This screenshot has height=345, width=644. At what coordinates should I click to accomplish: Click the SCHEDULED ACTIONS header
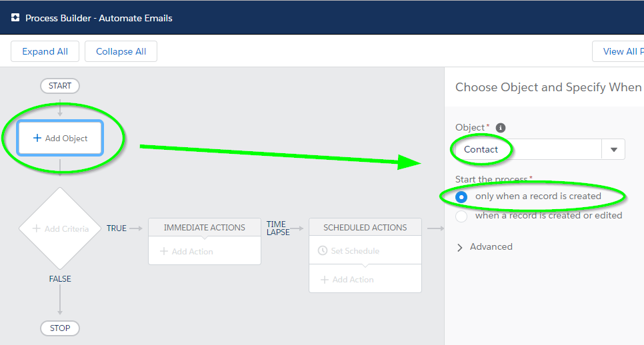[x=365, y=227]
